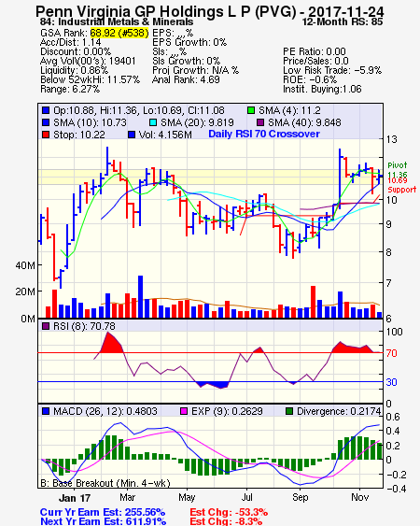Click the 'Jul' date axis label
Viewport: 420px width, 526px height.
click(246, 497)
